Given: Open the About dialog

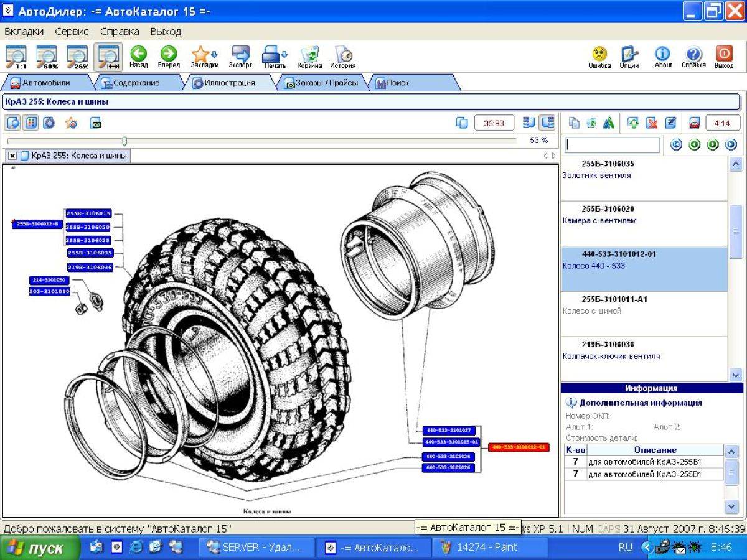Looking at the screenshot, I should (x=663, y=57).
